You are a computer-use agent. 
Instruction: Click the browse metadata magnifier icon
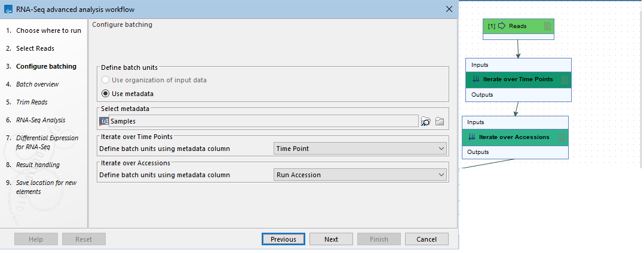425,121
